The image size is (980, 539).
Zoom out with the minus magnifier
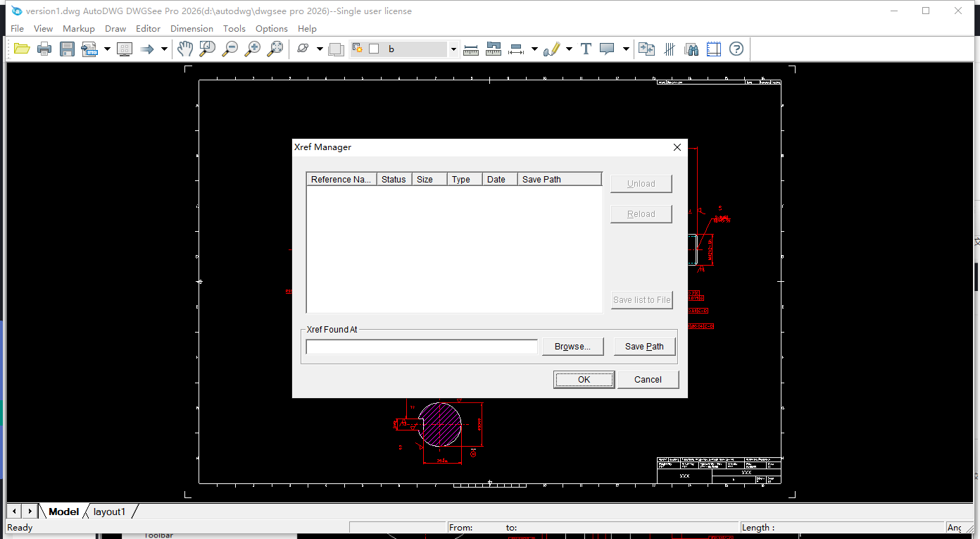click(230, 49)
